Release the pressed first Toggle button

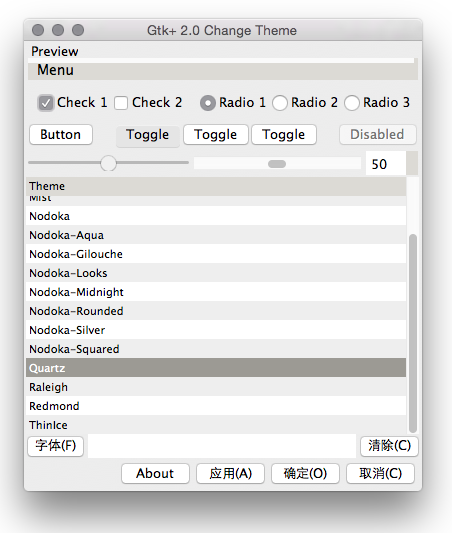point(147,135)
